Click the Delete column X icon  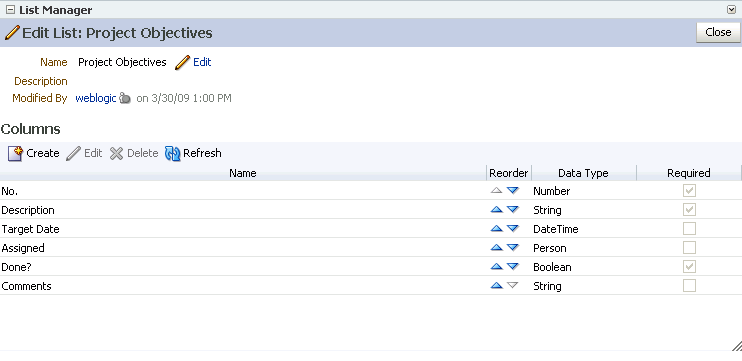coord(116,153)
